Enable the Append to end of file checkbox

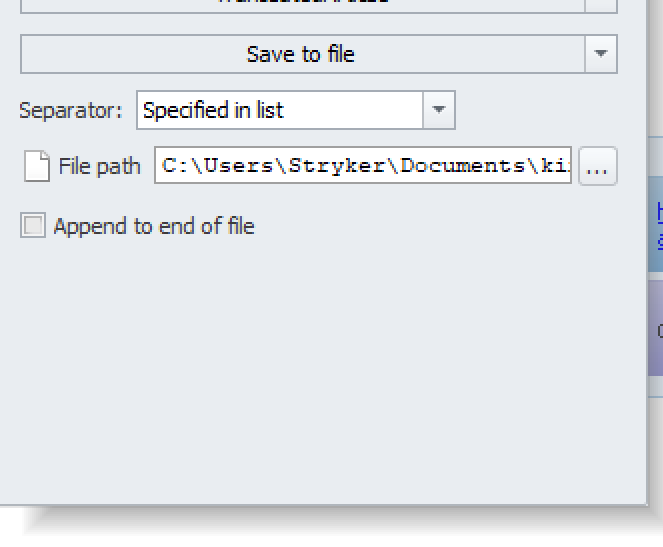(33, 225)
